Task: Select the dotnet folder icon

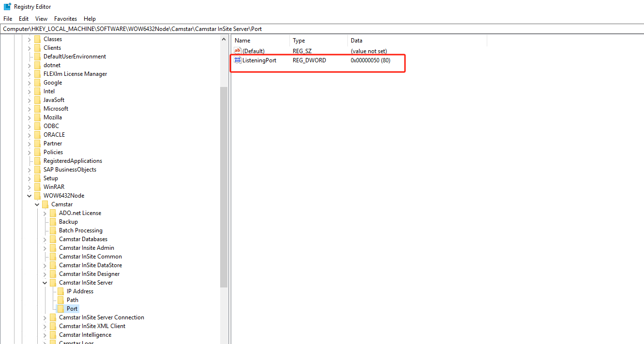Action: click(38, 65)
